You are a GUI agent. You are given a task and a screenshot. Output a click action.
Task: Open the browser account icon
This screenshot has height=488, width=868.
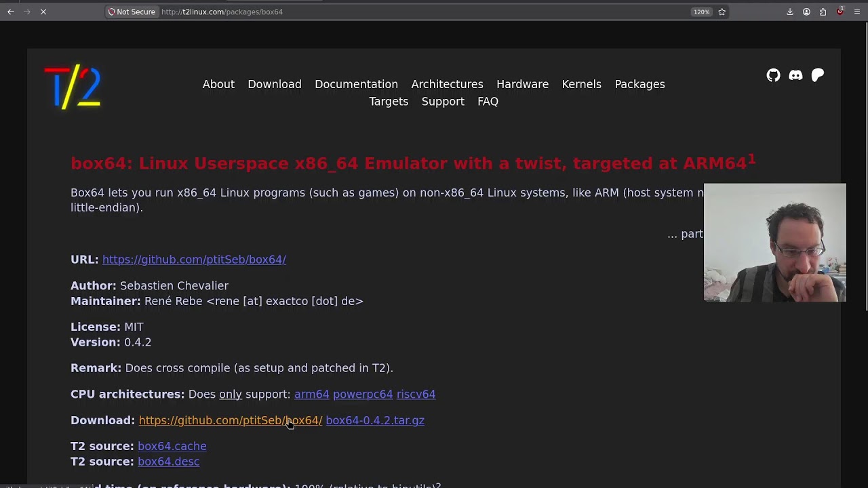tap(806, 12)
